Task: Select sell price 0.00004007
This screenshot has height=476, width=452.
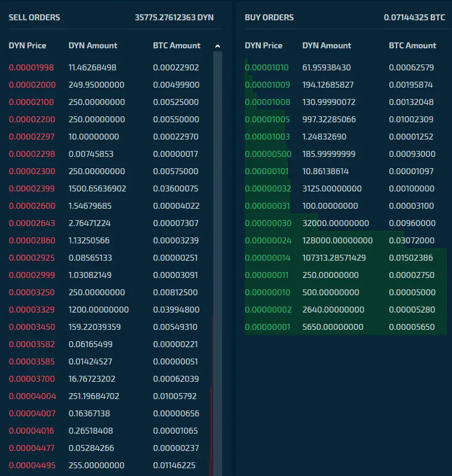Action: [x=32, y=413]
